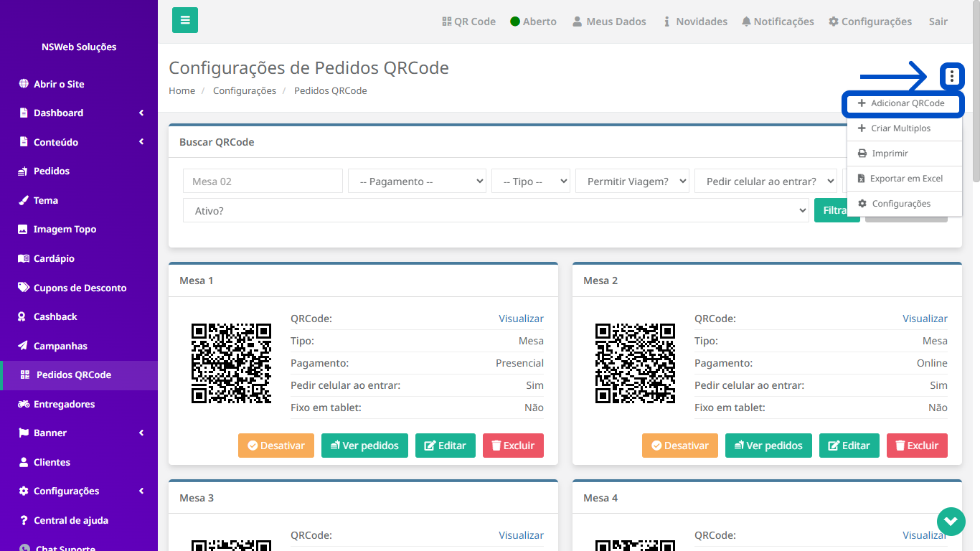Image resolution: width=980 pixels, height=551 pixels.
Task: Click the Mesa 1 QR code image
Action: [x=231, y=363]
